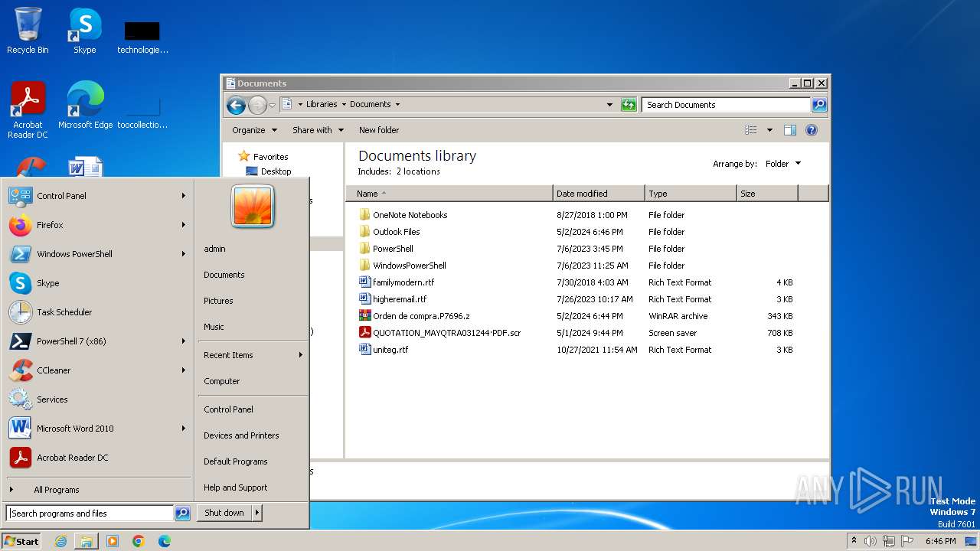Open Microsoft Edge from the taskbar
This screenshot has width=980, height=551.
[x=165, y=541]
